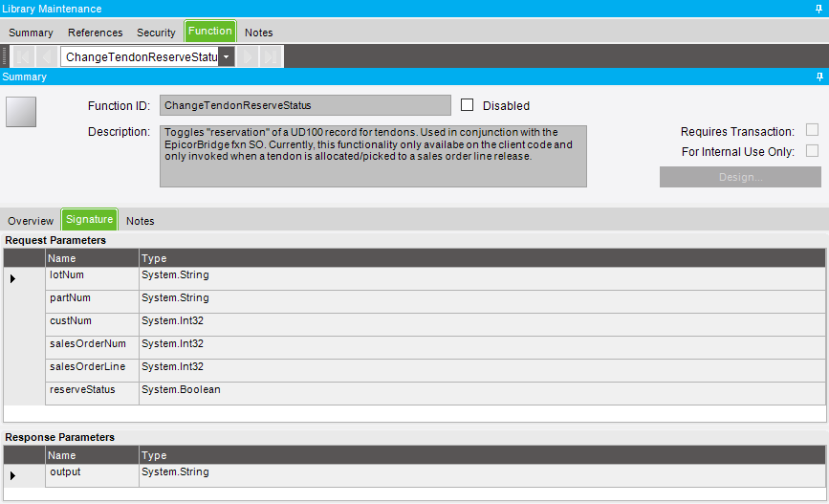Screen dimensions: 829x504
Task: Go to the first function record
Action: (23, 56)
